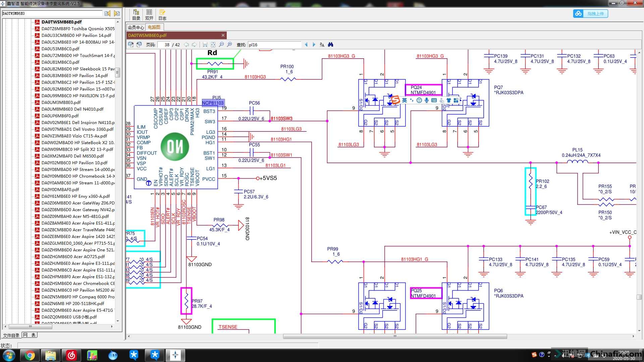Close the DA0TWSMB6E0.pdf document tab
Screen dimensions: 644x362
pyautogui.click(x=223, y=35)
